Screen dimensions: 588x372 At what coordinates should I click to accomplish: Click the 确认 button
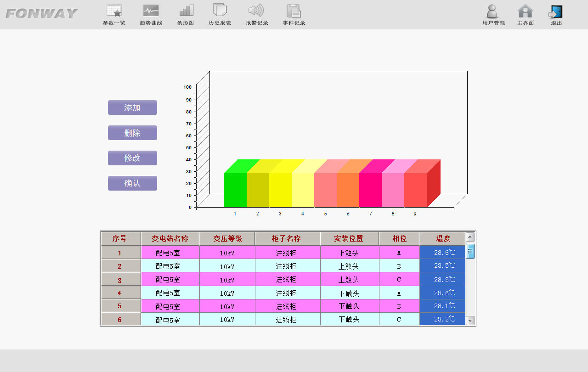(x=132, y=183)
